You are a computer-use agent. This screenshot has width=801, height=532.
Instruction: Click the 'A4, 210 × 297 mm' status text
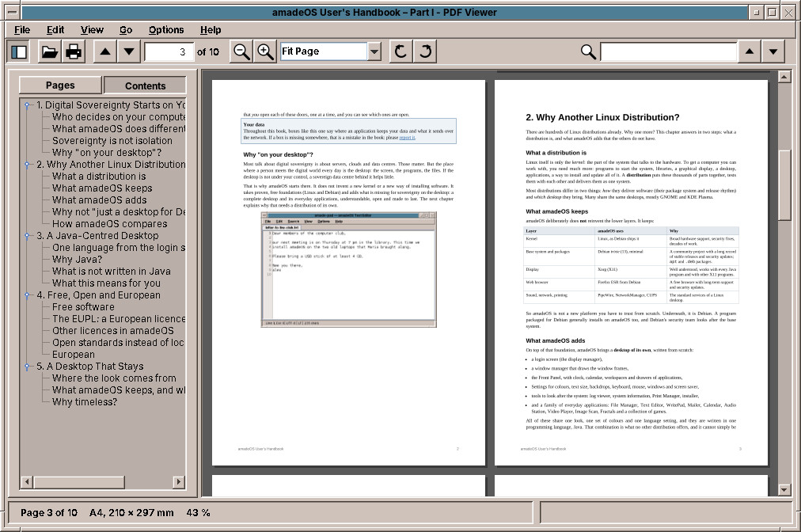[x=131, y=512]
